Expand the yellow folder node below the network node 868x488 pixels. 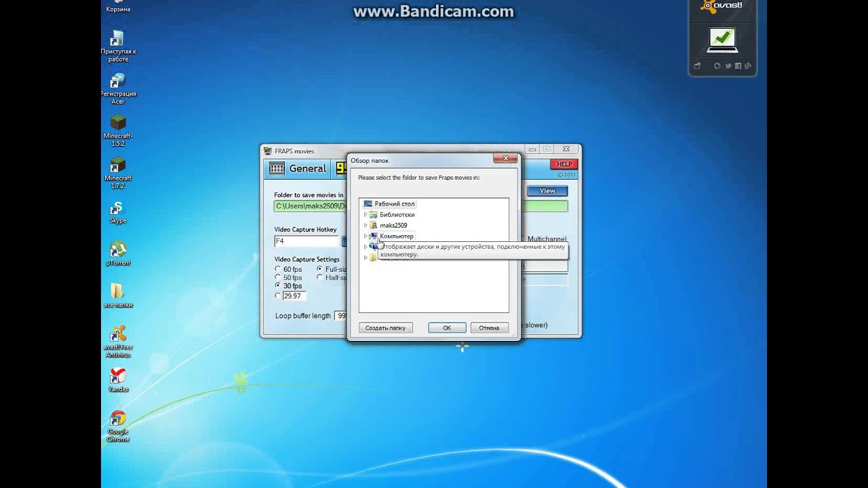point(366,258)
